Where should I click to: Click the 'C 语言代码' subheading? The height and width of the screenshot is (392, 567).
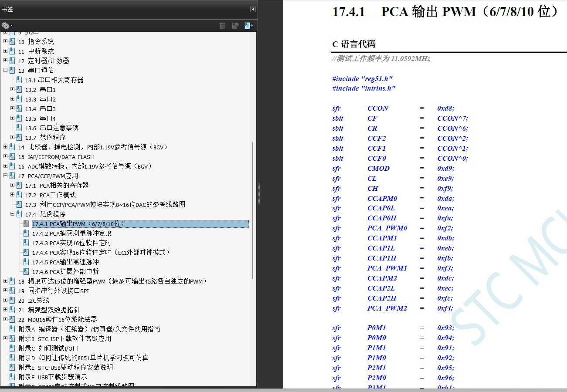click(354, 44)
